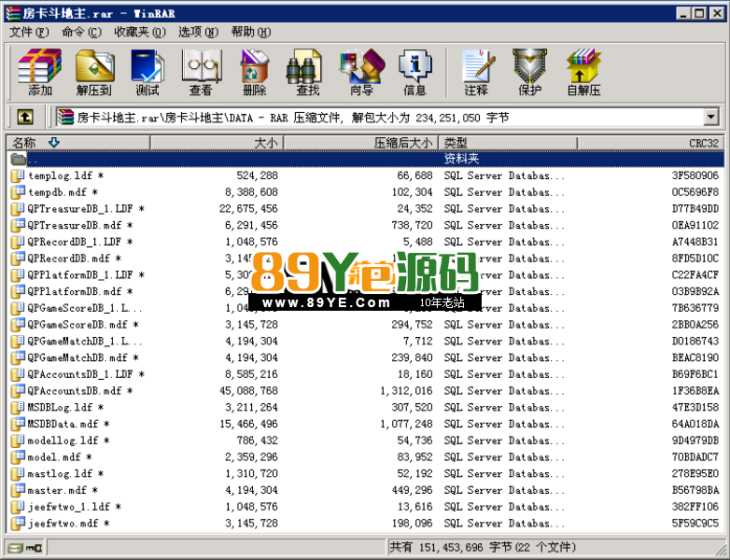Click the parent folder '..' icon

(x=18, y=160)
